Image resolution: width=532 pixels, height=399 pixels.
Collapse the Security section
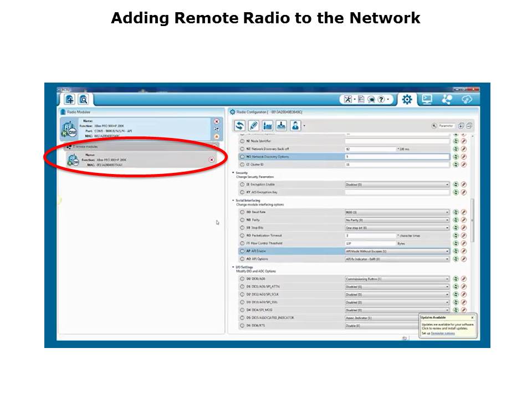click(x=233, y=172)
